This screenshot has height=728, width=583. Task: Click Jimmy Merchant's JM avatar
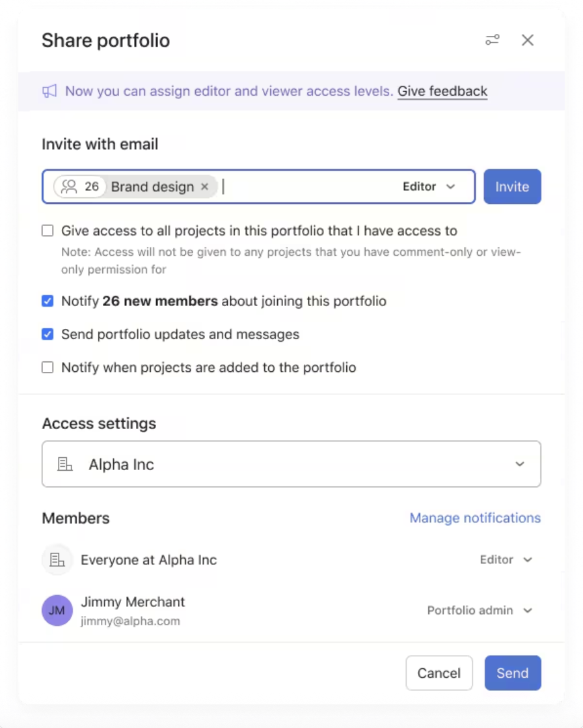point(57,610)
